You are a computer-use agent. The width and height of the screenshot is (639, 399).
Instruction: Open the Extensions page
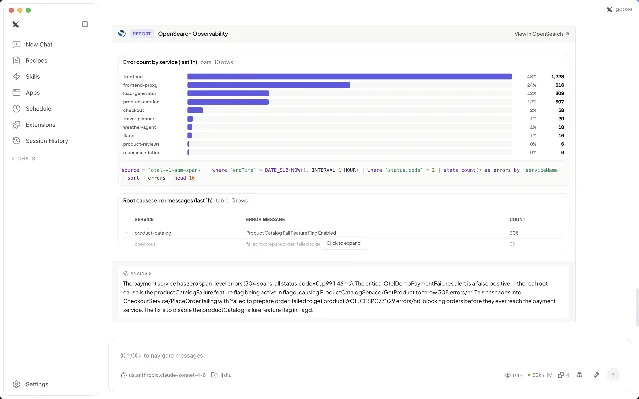click(x=40, y=125)
